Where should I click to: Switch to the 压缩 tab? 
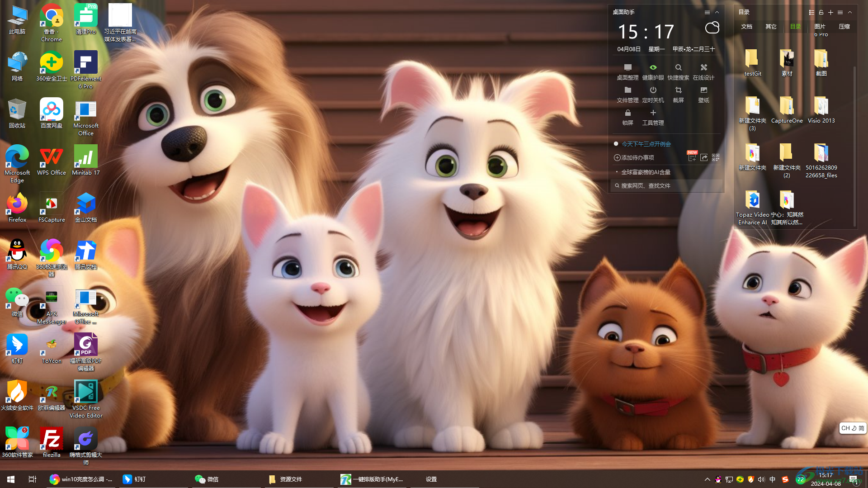[x=844, y=27]
